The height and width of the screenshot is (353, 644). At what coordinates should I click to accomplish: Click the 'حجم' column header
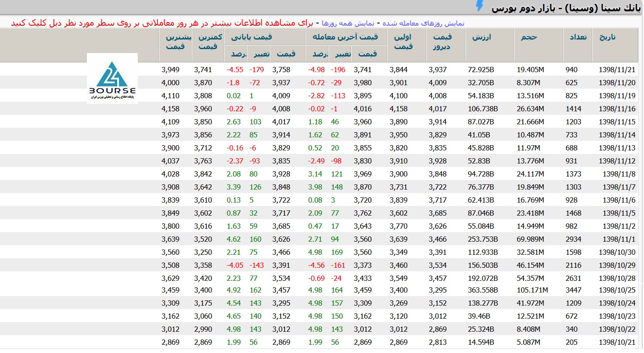tap(529, 37)
